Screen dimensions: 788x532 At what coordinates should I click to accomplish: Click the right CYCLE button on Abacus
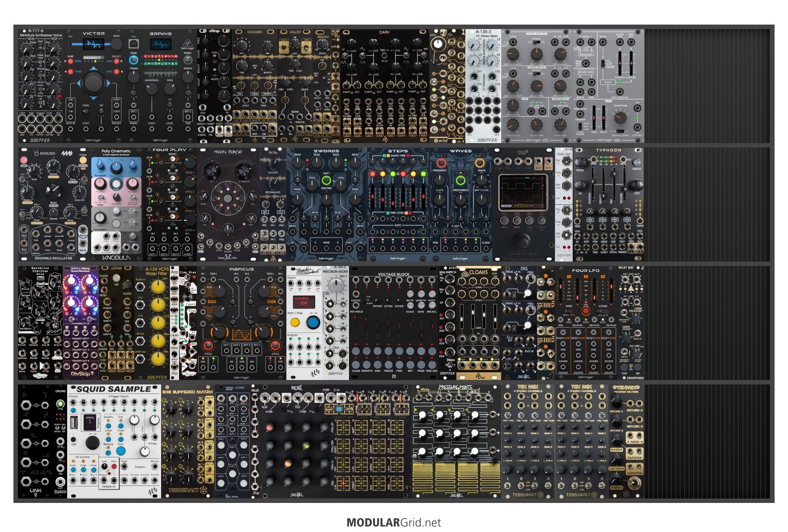[275, 346]
